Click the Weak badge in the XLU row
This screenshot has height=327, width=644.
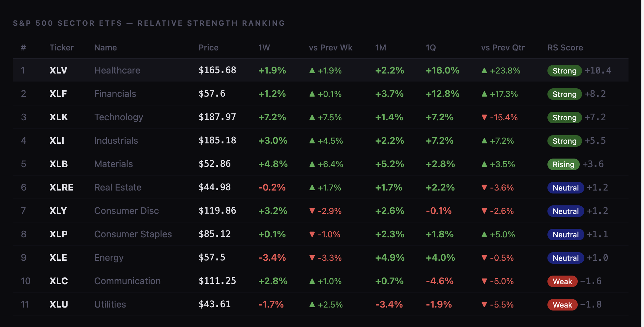[x=563, y=305]
